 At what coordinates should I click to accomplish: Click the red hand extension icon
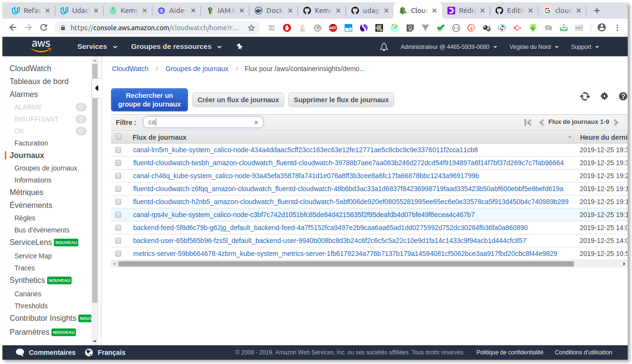[286, 28]
